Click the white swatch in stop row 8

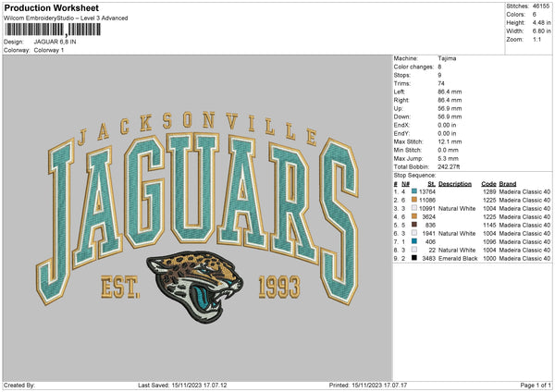point(414,250)
